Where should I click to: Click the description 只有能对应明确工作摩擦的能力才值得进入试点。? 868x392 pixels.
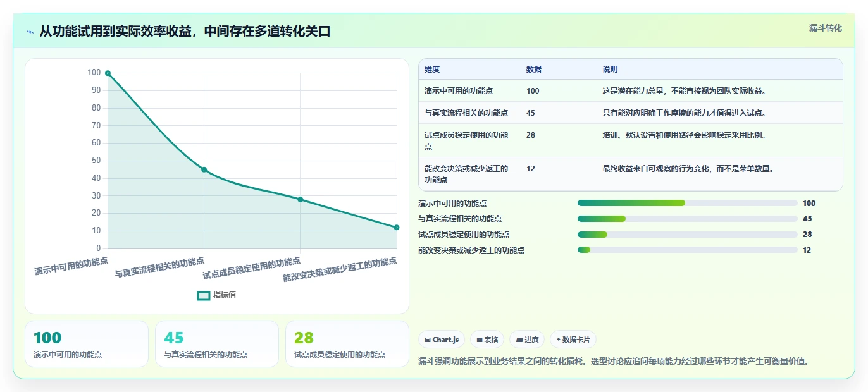pyautogui.click(x=685, y=113)
